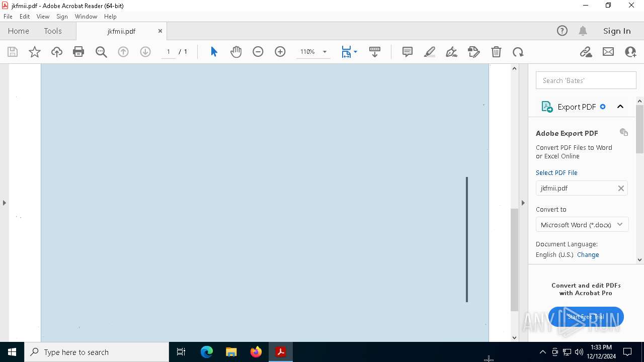Click the Delete trash icon
This screenshot has height=362, width=644.
tap(496, 52)
